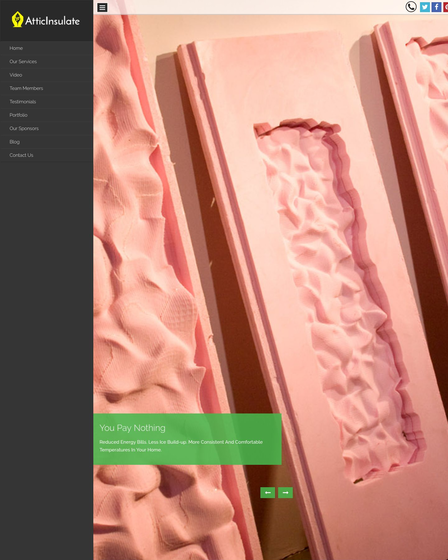Click the You Pay Nothing heading

pyautogui.click(x=133, y=428)
